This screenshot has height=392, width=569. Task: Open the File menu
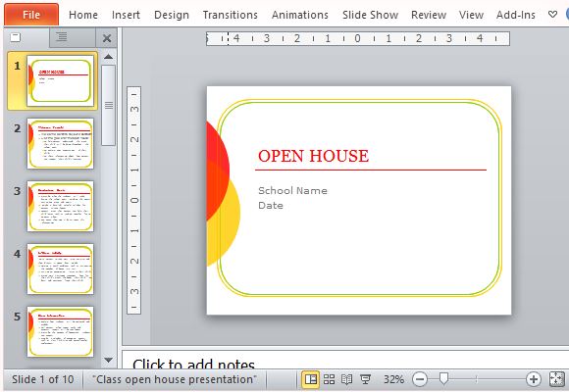pyautogui.click(x=31, y=15)
